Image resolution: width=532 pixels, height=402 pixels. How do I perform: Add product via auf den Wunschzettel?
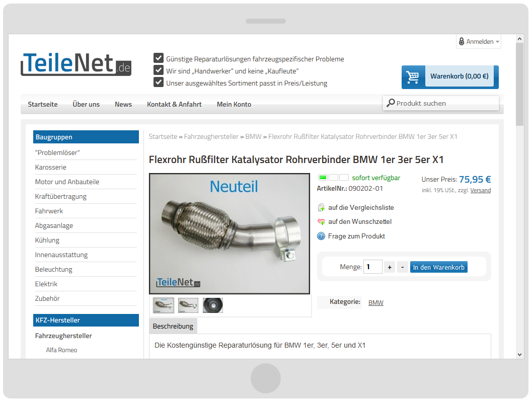[360, 222]
